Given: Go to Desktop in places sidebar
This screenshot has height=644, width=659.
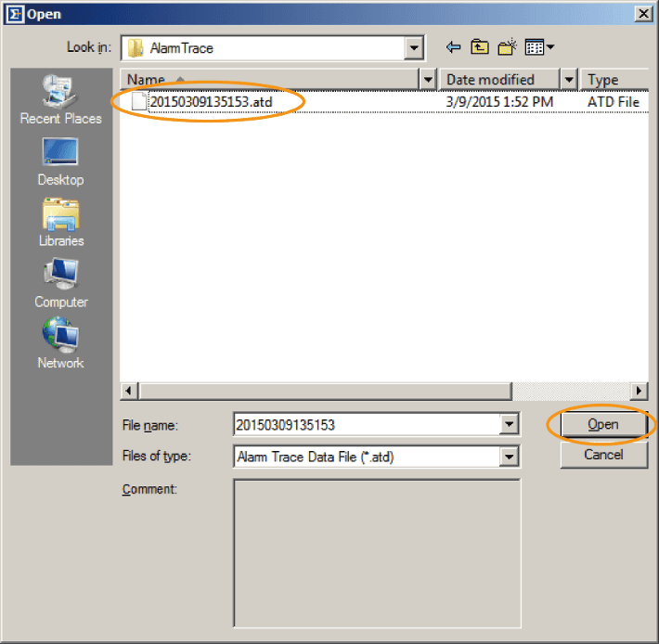Looking at the screenshot, I should (x=60, y=161).
